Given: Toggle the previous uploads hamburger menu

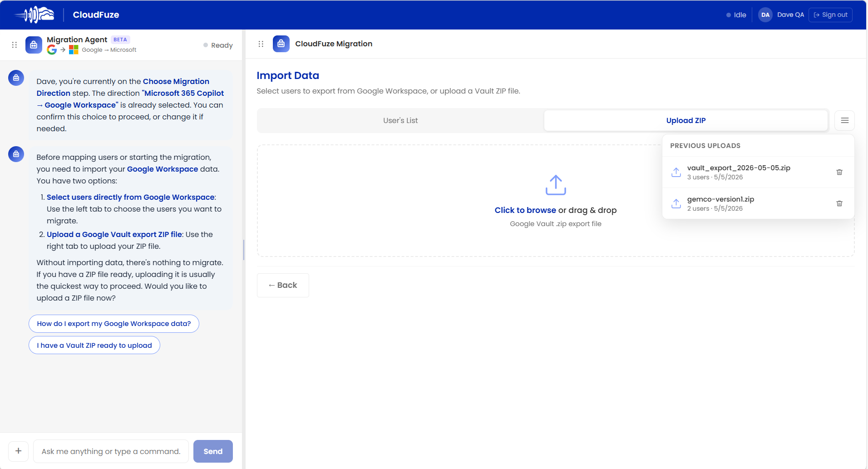Looking at the screenshot, I should 844,120.
